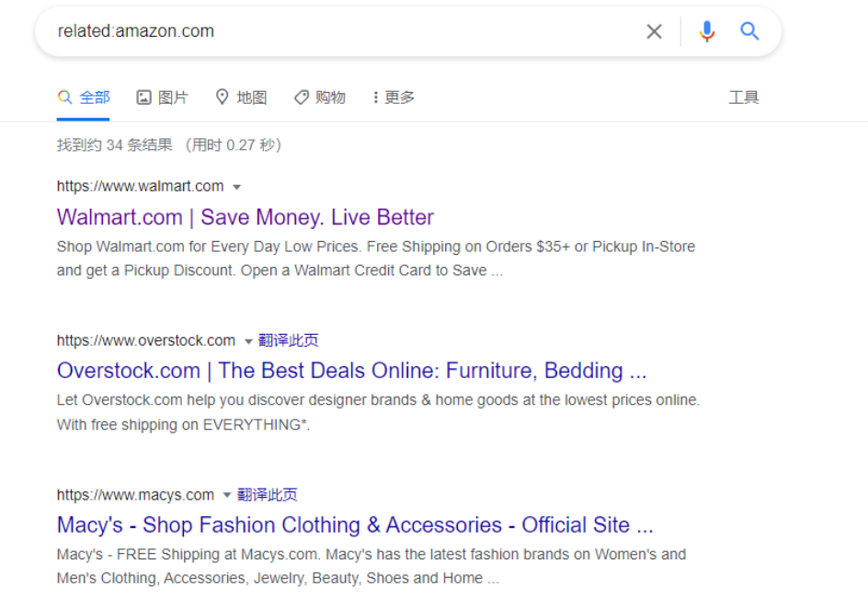Image resolution: width=868 pixels, height=610 pixels.
Task: Start a voice search with the microphone icon
Action: point(707,30)
